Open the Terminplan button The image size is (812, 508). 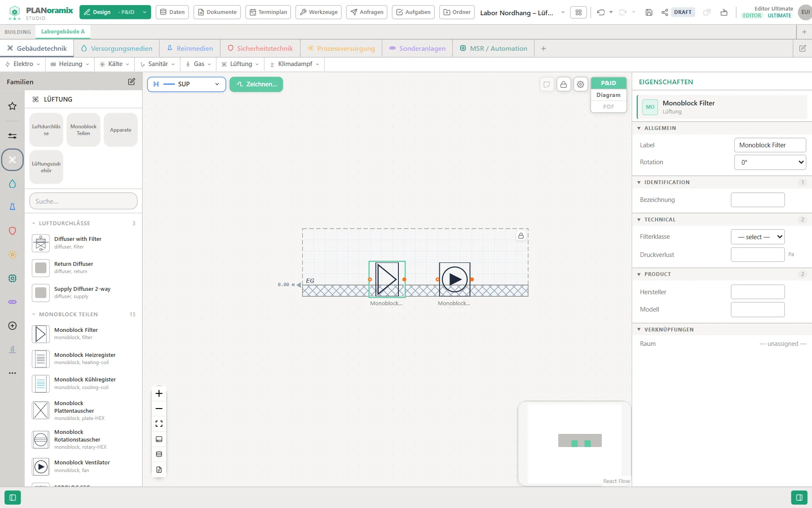point(268,12)
